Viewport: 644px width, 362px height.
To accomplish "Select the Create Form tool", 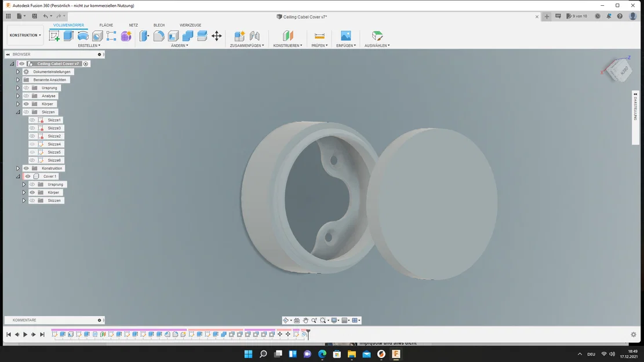I will pyautogui.click(x=126, y=36).
